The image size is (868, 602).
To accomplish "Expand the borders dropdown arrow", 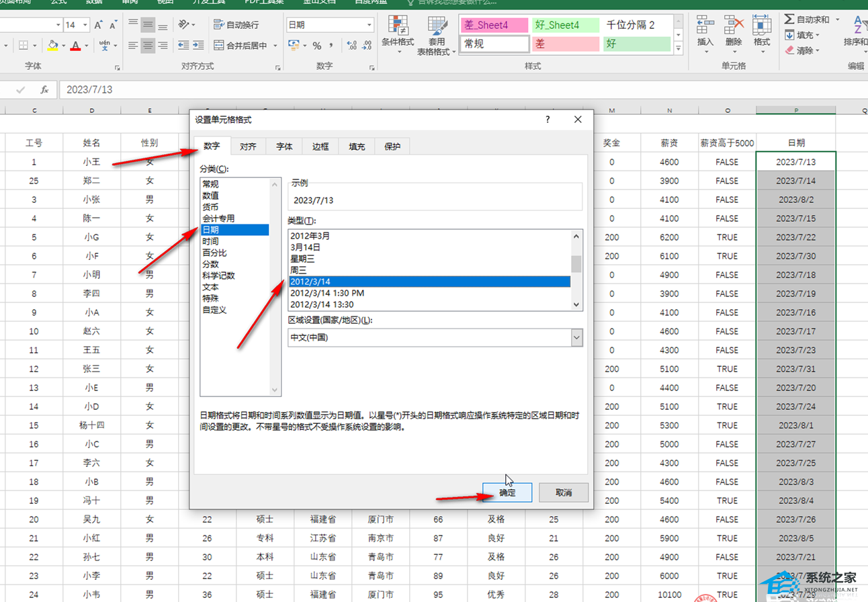I will pos(35,46).
